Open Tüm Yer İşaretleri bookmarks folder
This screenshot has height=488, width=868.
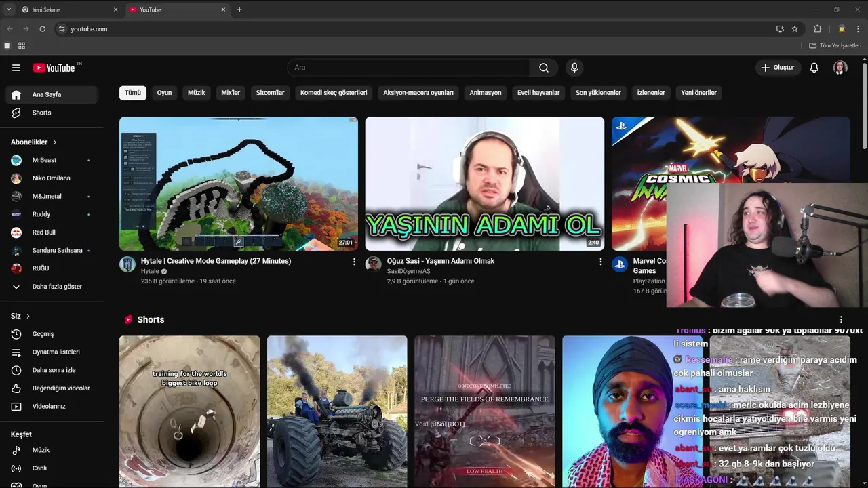[835, 45]
